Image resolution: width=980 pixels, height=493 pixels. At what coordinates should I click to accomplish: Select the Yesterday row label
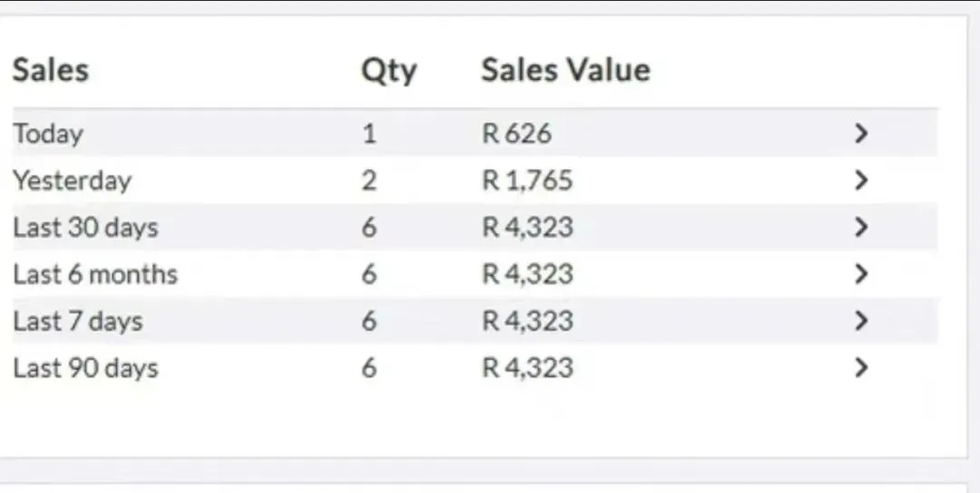coord(72,181)
